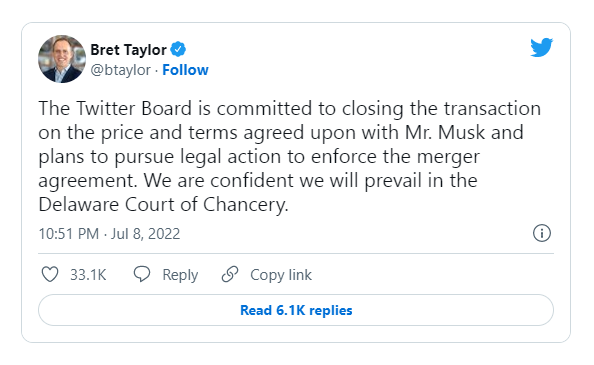Click the chain link copy icon

(x=230, y=274)
